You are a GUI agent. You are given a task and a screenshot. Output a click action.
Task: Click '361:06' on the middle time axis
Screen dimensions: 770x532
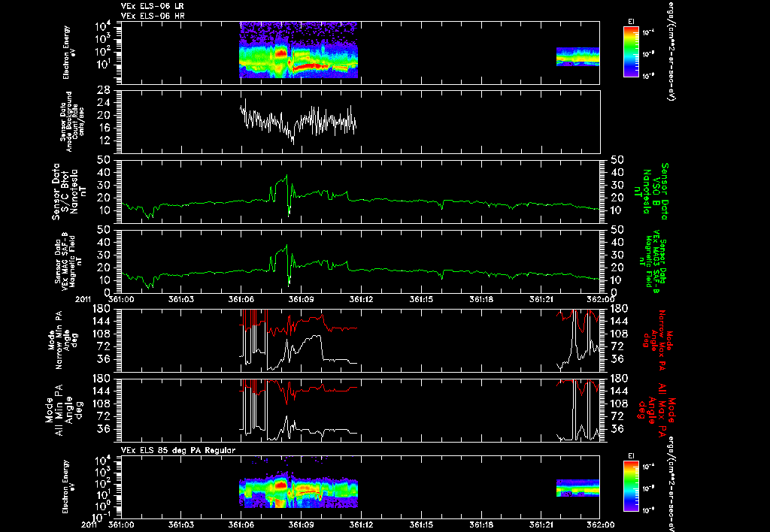tap(241, 299)
